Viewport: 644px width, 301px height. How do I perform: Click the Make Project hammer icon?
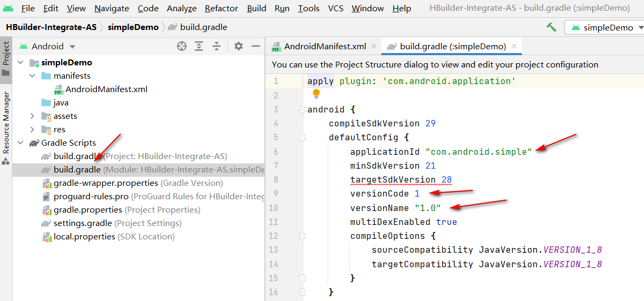pyautogui.click(x=551, y=27)
